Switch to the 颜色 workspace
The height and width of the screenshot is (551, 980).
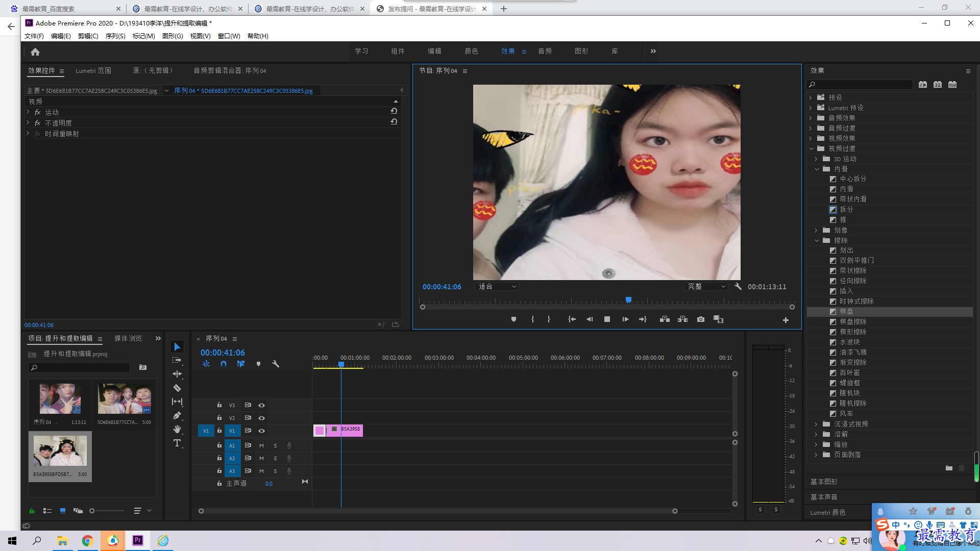(x=471, y=51)
